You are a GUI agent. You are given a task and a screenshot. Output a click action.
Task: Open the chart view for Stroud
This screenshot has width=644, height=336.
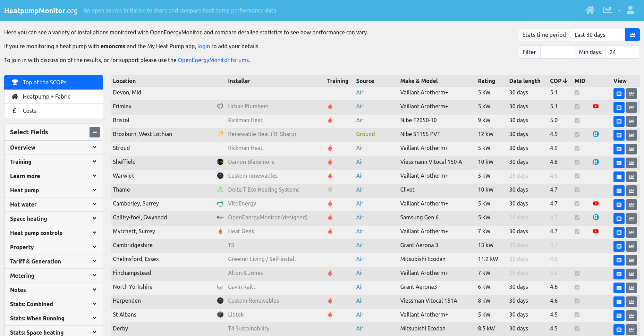click(632, 149)
